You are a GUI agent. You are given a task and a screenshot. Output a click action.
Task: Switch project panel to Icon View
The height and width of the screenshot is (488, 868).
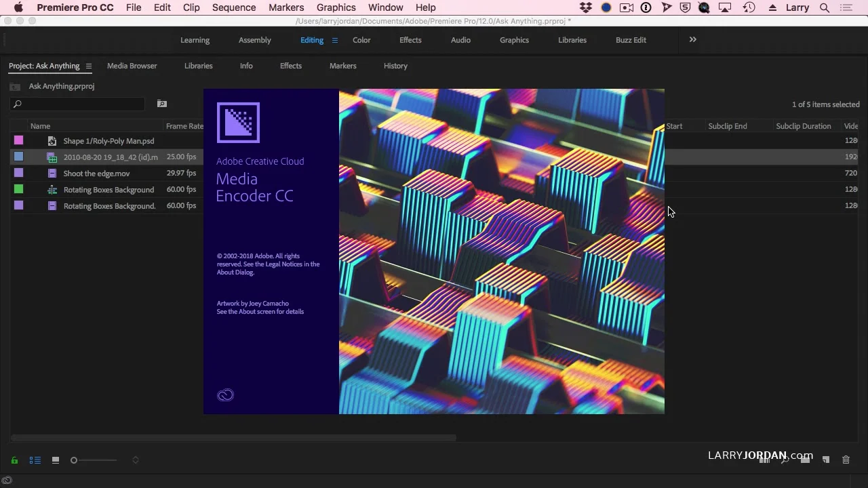click(x=56, y=460)
